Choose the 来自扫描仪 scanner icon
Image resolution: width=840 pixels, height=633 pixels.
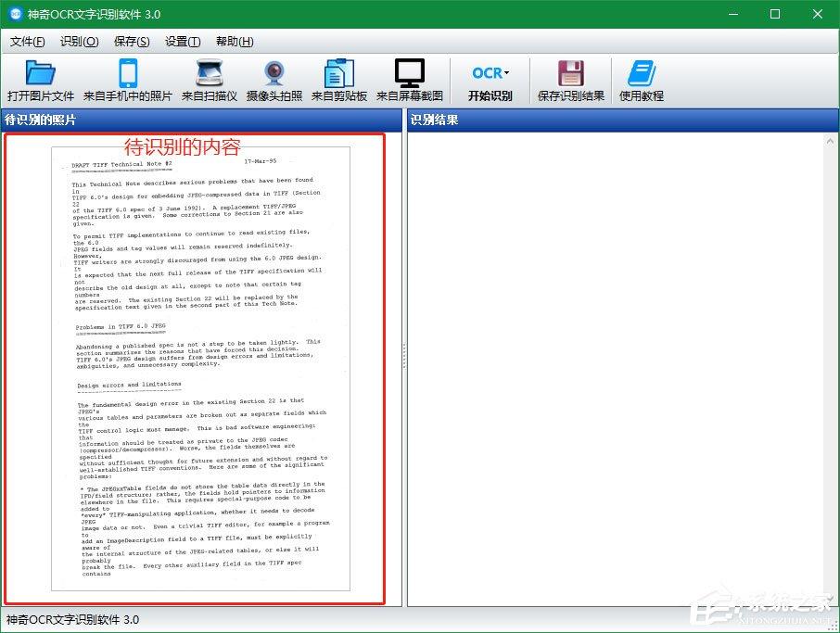(210, 73)
